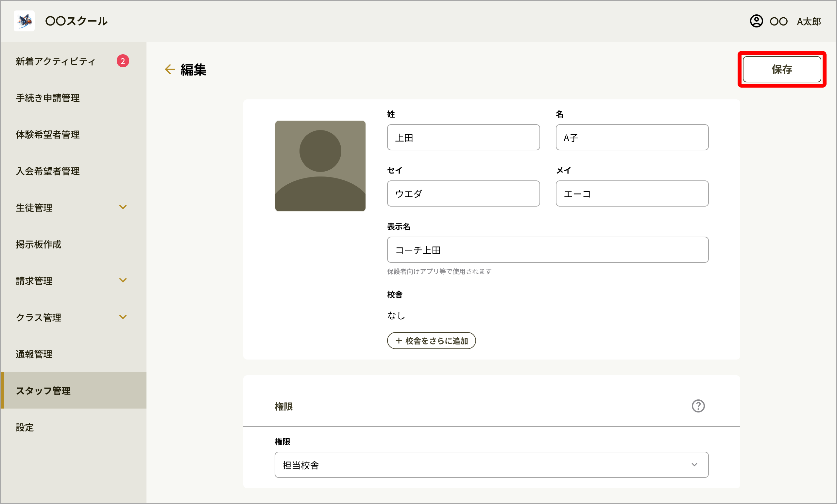Open the 権限 help question mark icon

coord(698,406)
